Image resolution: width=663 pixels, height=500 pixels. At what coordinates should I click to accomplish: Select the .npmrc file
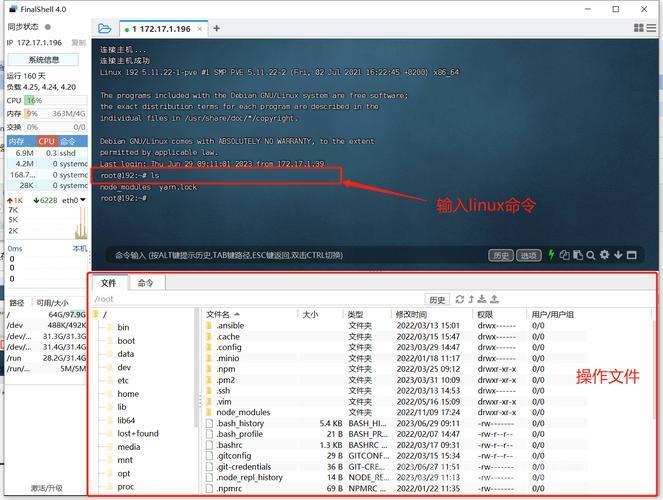pos(395,488)
